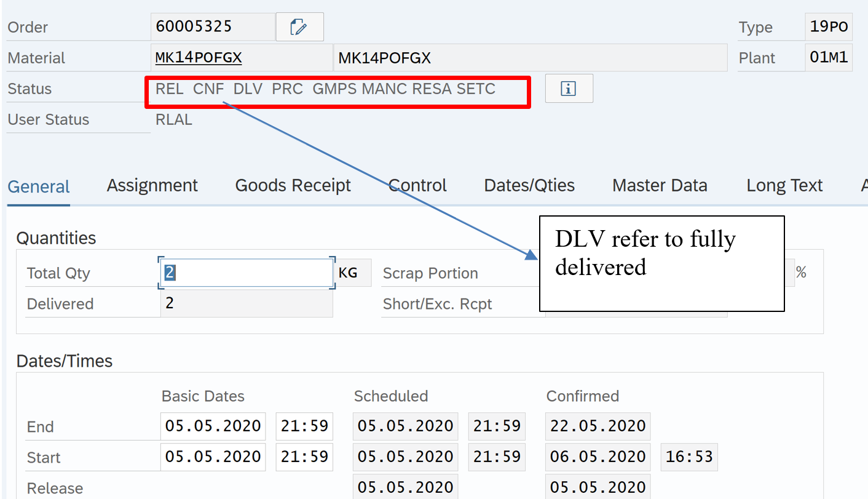Viewport: 868px width, 499px height.
Task: Switch to the General tab
Action: click(39, 186)
